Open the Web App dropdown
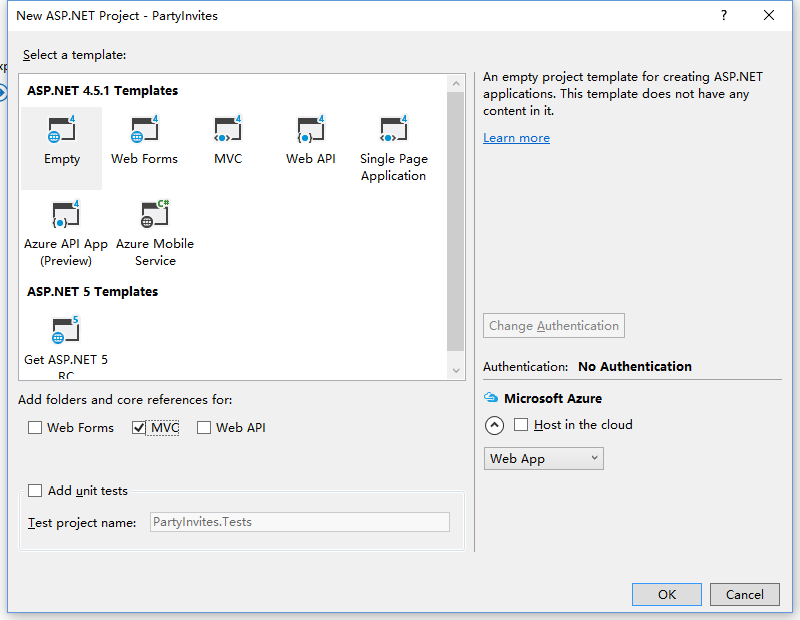The image size is (800, 620). click(543, 458)
